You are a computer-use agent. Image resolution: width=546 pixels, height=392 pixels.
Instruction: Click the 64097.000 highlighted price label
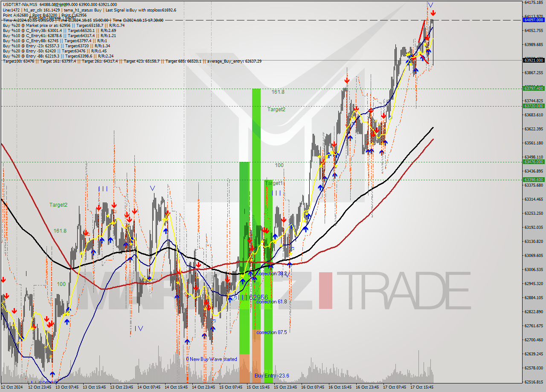(x=534, y=20)
